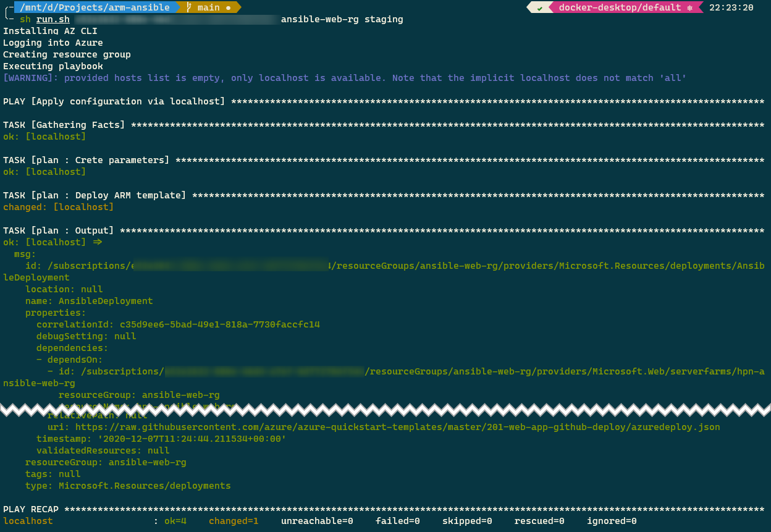The height and width of the screenshot is (532, 771).
Task: Click the git branch icon before main
Action: click(190, 7)
